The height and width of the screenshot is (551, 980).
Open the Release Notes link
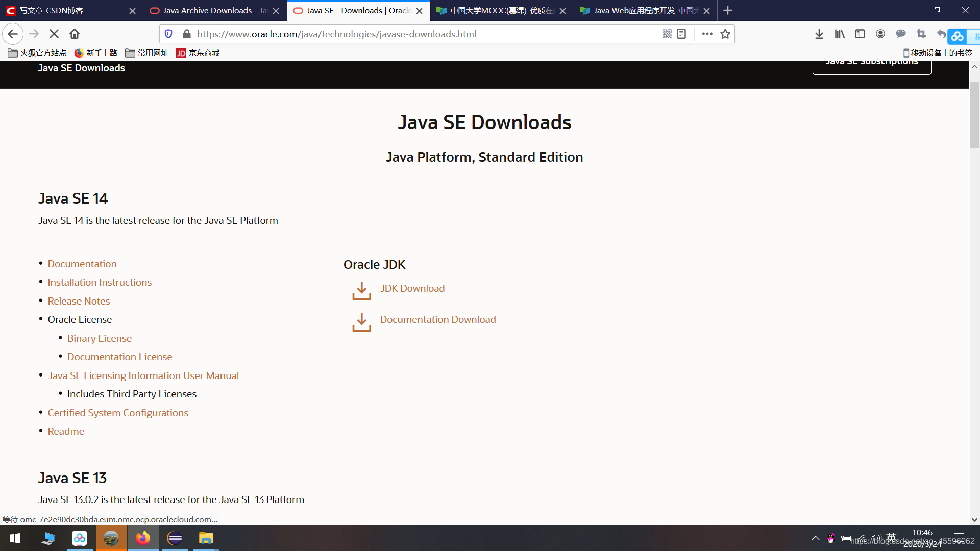tap(79, 301)
